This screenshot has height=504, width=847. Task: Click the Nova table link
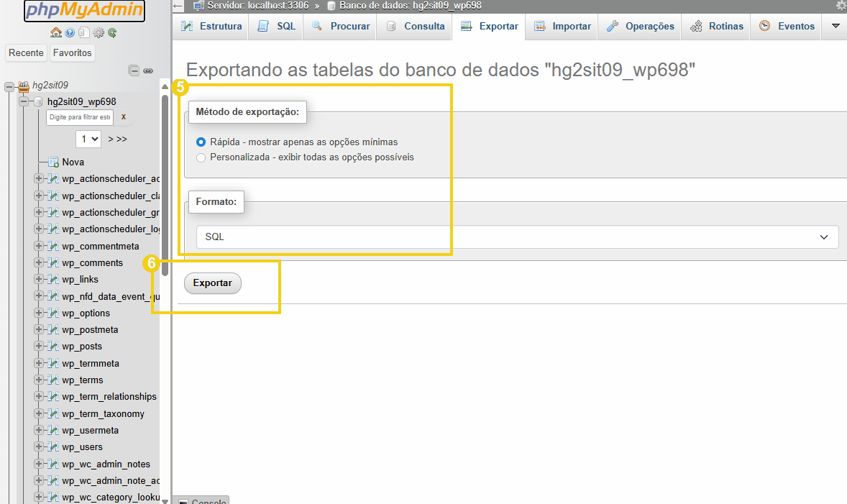click(x=73, y=162)
